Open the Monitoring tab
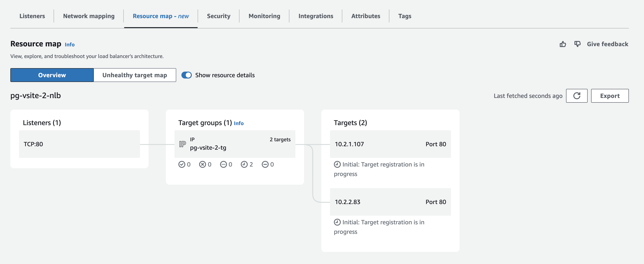The width and height of the screenshot is (644, 264). (x=264, y=16)
